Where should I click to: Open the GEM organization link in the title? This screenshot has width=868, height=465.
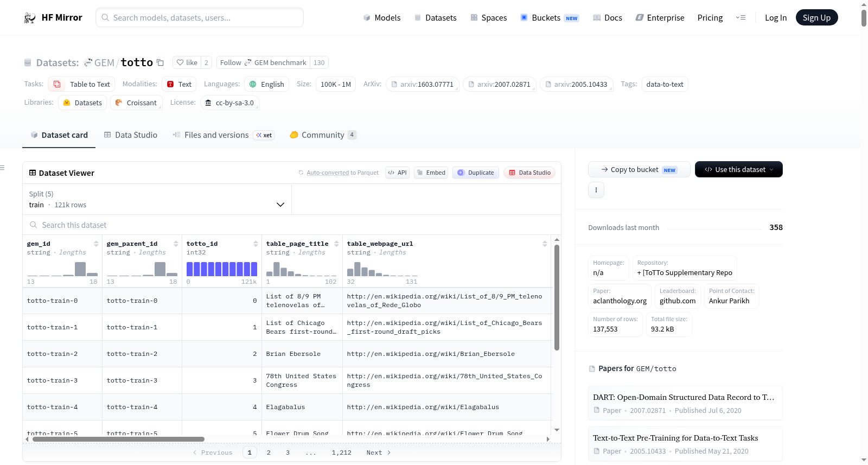pos(104,62)
